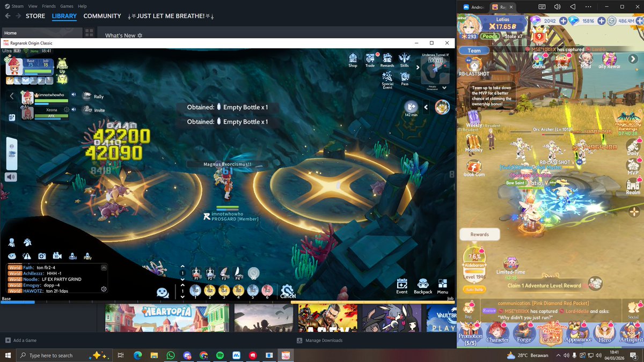Open the Forge icon in bottom bar
The width and height of the screenshot is (644, 362).
524,334
